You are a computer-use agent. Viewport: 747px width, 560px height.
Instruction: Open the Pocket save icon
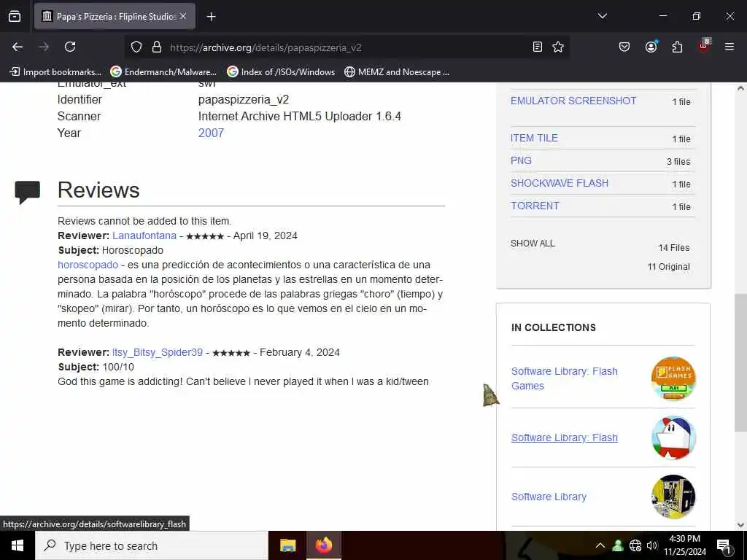coord(624,47)
